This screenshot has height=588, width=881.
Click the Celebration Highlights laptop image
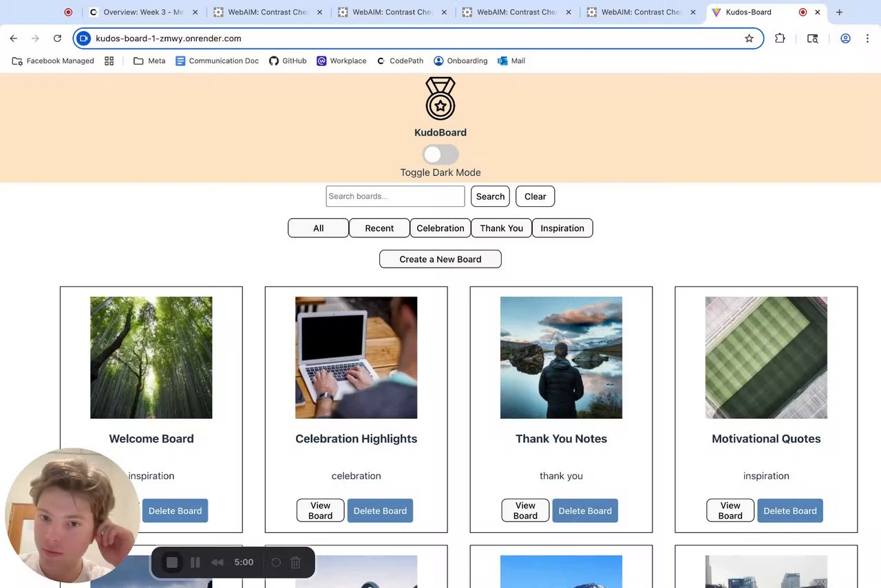point(356,358)
